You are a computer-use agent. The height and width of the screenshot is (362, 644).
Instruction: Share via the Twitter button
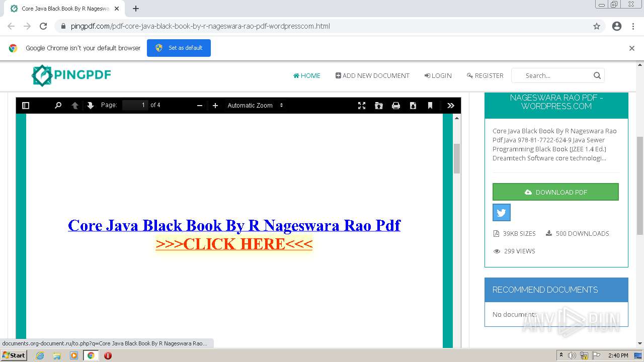pyautogui.click(x=502, y=213)
